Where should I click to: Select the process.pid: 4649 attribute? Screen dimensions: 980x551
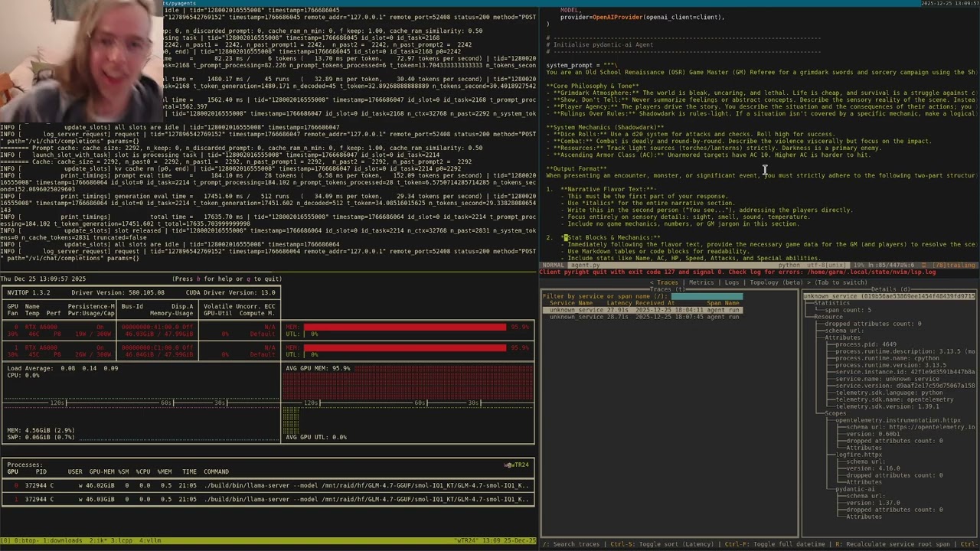coord(865,344)
